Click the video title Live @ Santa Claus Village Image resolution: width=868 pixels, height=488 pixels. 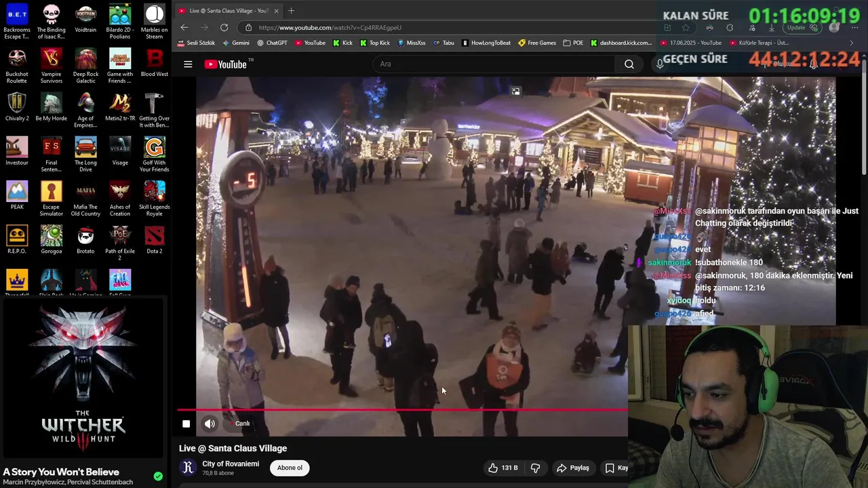pyautogui.click(x=233, y=448)
